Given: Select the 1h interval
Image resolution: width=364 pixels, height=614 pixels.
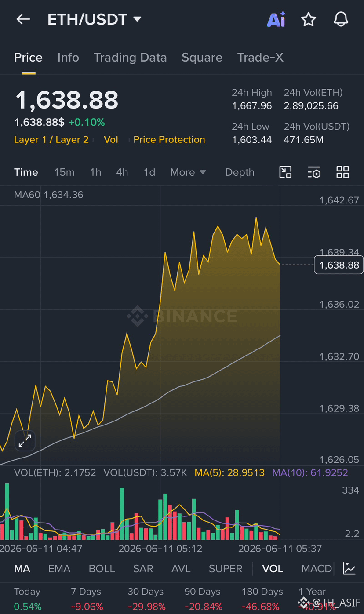Looking at the screenshot, I should (x=95, y=172).
